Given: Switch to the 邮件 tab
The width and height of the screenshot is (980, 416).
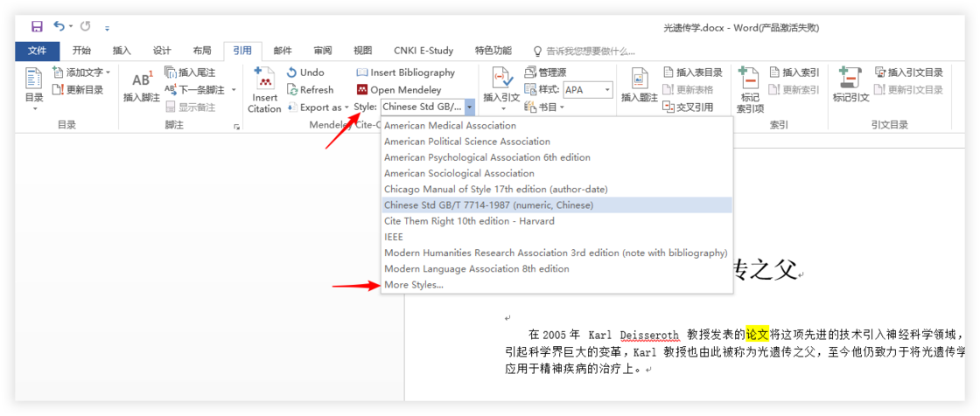Looking at the screenshot, I should (283, 51).
